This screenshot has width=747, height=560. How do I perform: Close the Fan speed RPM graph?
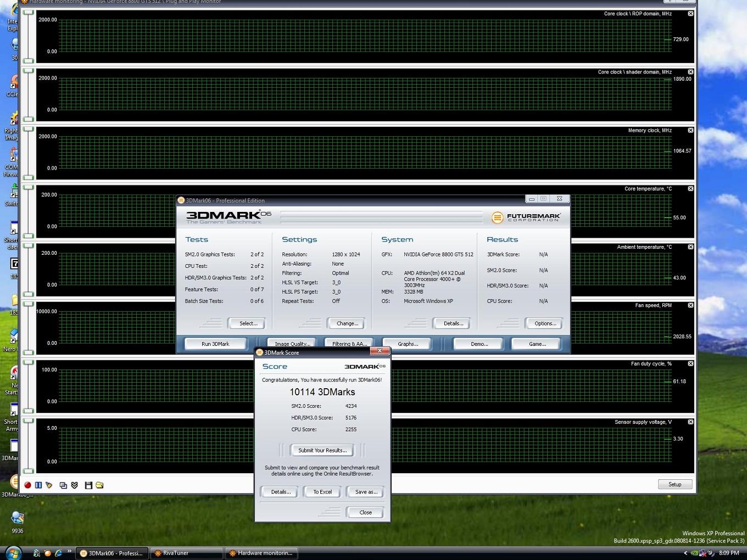(690, 305)
